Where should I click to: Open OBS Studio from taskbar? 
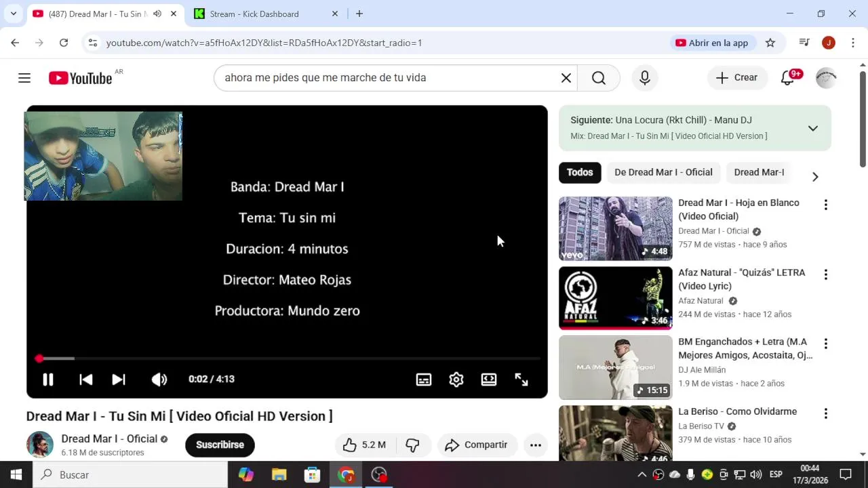379,474
